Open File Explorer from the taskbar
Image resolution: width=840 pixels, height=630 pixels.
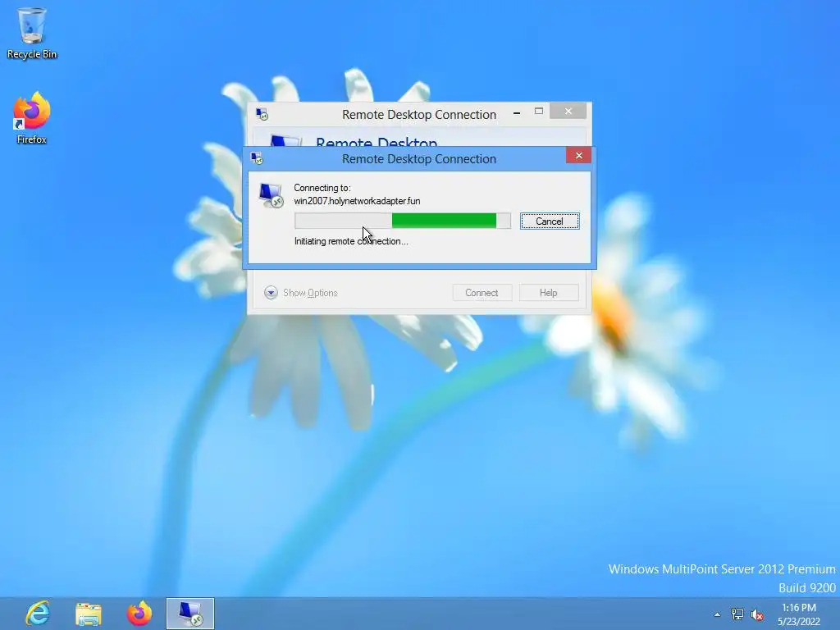click(89, 614)
